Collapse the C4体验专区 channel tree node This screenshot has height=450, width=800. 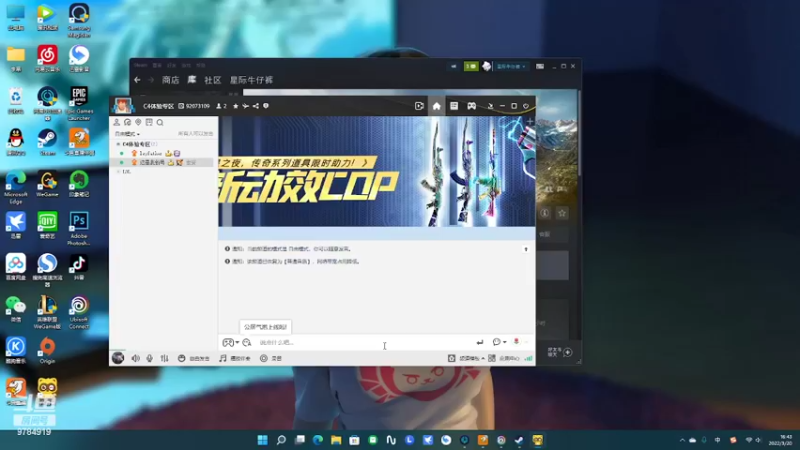(x=118, y=144)
